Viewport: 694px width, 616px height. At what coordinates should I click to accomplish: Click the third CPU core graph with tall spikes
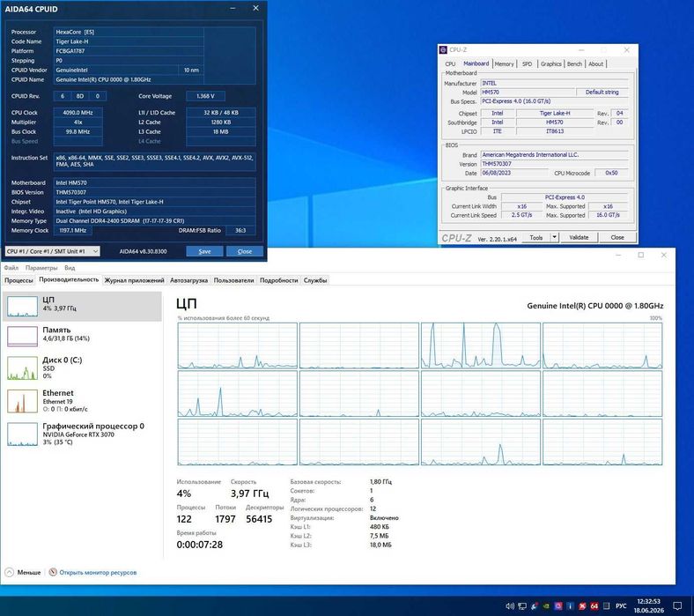pos(481,345)
